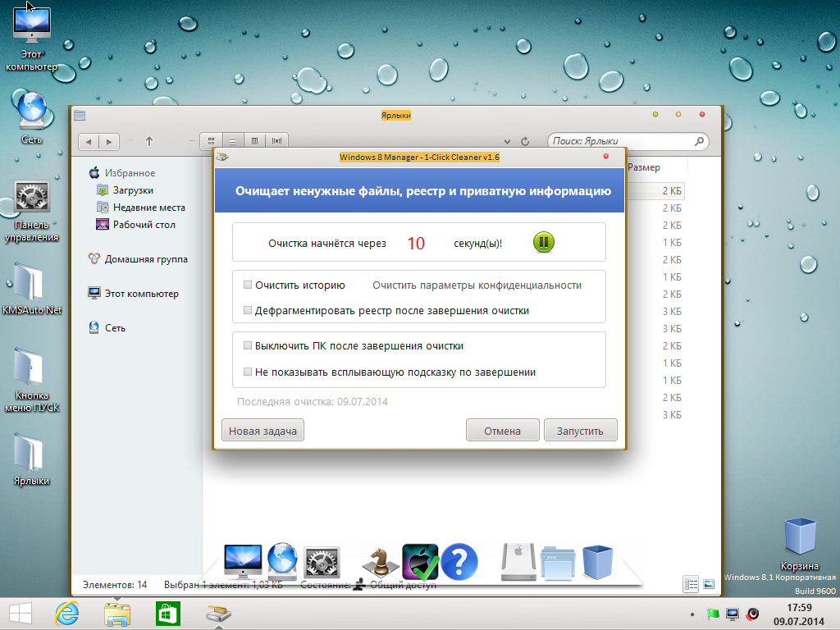Go forward in Ярлыки explorer window
Image resolution: width=840 pixels, height=630 pixels.
109,141
